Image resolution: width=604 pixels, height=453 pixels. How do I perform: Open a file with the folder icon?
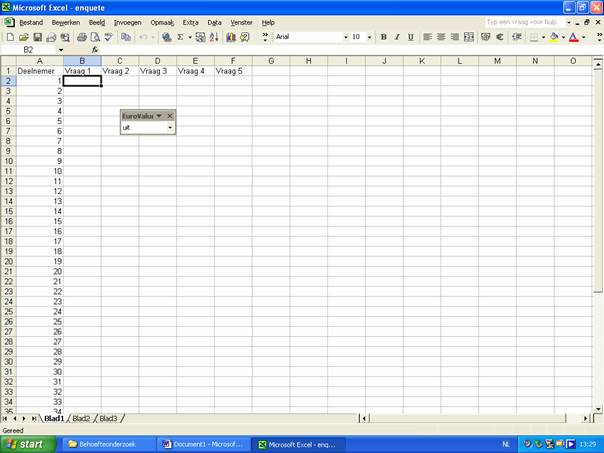point(24,37)
